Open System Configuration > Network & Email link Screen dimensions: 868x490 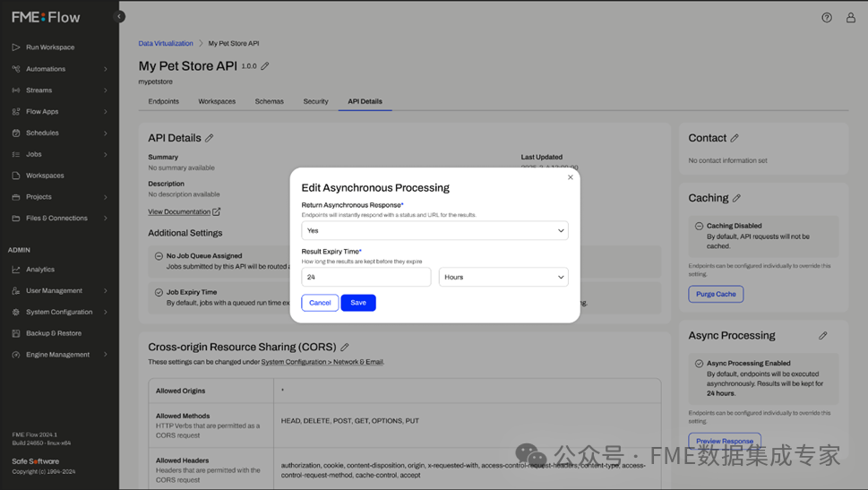pyautogui.click(x=322, y=362)
